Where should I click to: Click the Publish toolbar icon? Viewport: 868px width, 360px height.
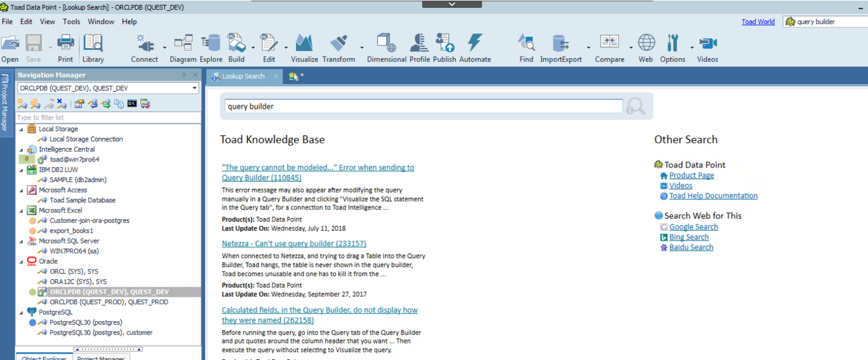(445, 44)
